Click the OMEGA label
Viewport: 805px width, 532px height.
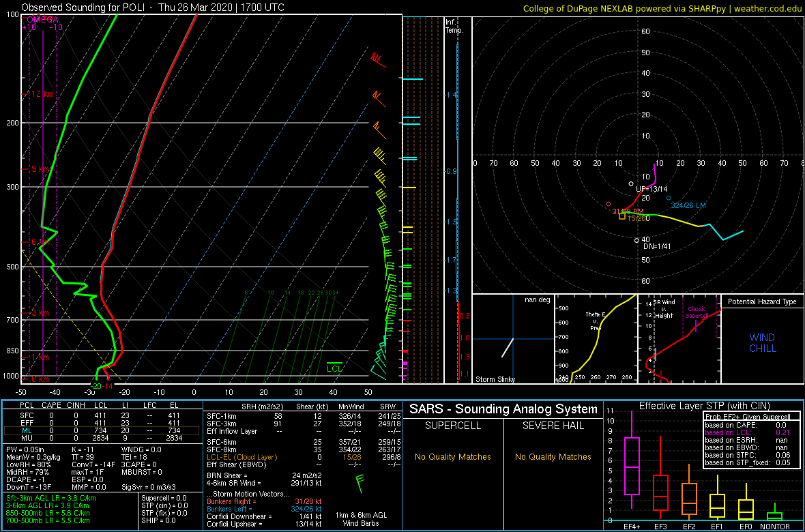(42, 19)
